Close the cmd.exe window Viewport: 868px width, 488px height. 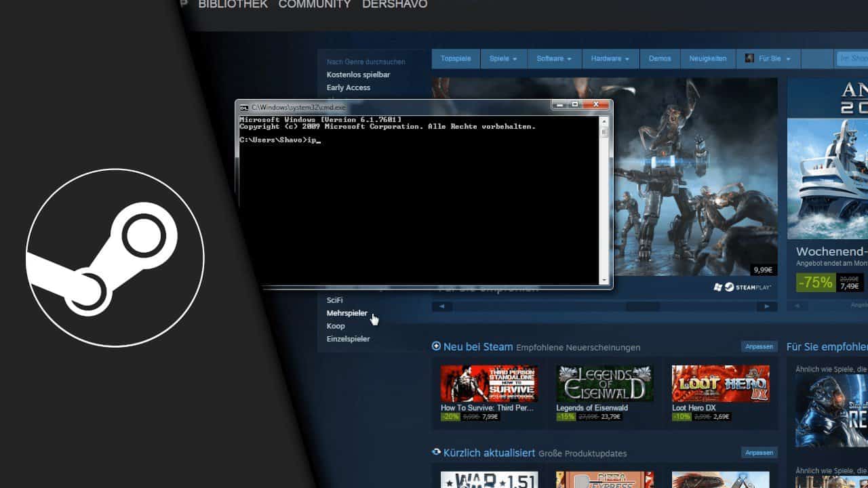click(596, 105)
